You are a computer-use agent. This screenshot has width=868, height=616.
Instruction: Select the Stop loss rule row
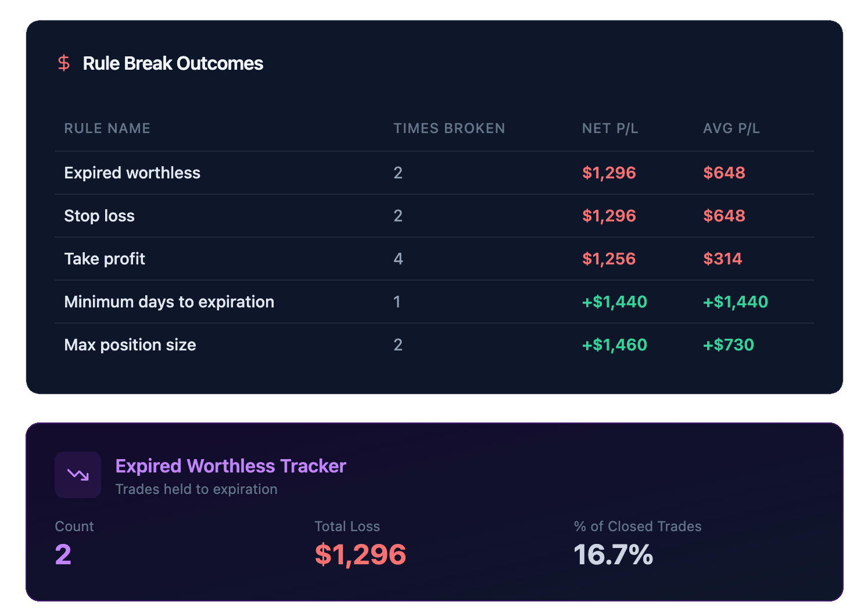(99, 216)
